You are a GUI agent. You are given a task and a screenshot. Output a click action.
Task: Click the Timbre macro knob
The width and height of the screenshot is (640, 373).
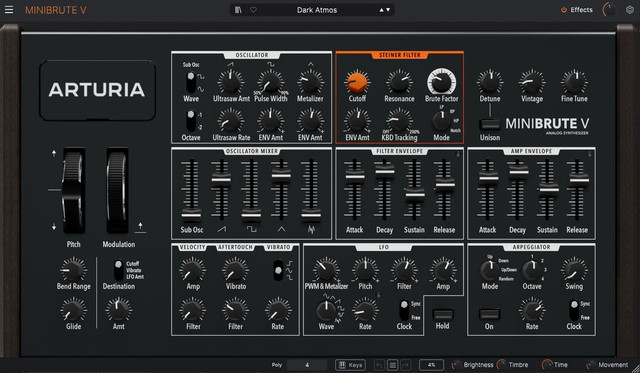(x=502, y=365)
